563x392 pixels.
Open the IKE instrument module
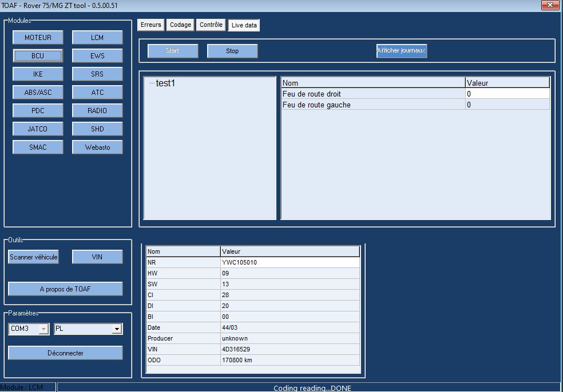[38, 74]
